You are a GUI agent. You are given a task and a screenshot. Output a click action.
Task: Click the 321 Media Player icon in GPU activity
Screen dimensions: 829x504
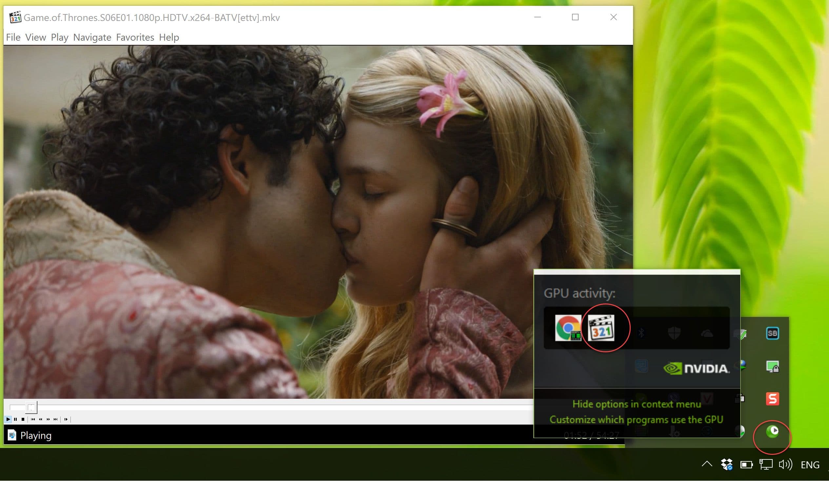(601, 328)
